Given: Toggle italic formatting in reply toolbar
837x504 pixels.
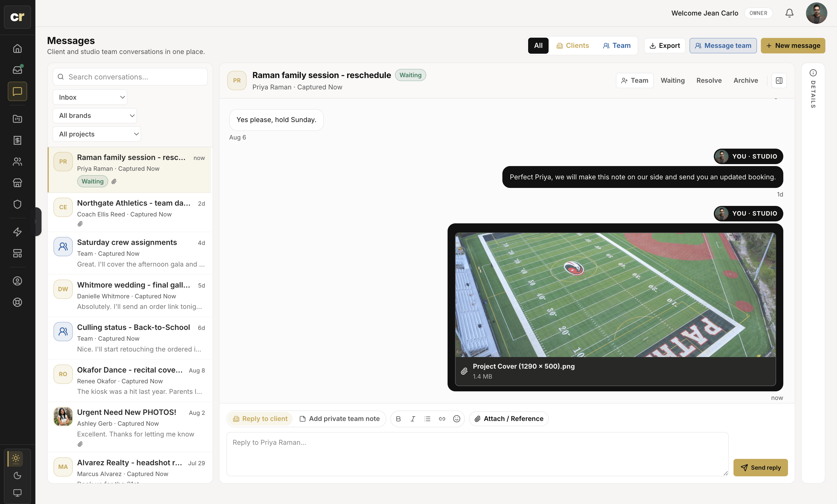Looking at the screenshot, I should (x=413, y=419).
